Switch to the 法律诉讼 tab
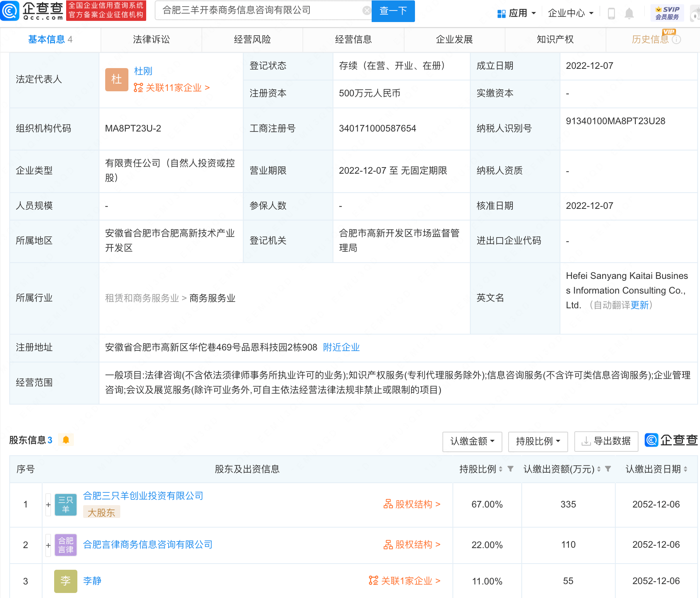This screenshot has width=700, height=598. [151, 39]
